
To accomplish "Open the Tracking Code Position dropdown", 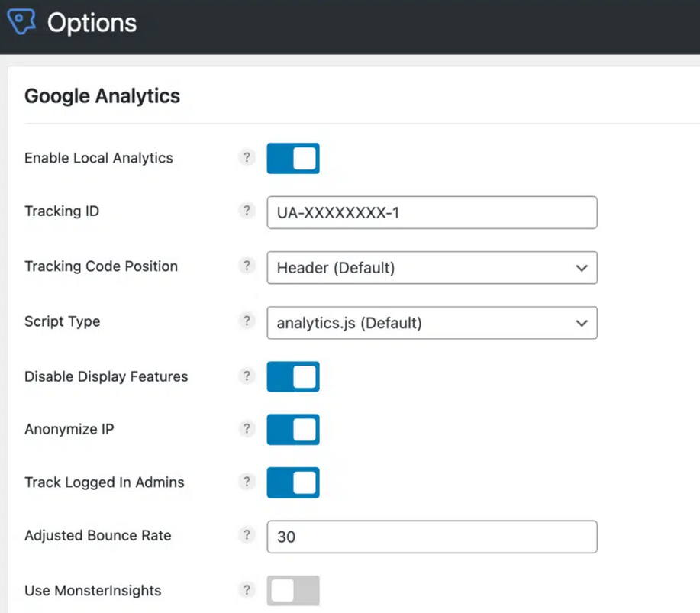I will pyautogui.click(x=431, y=268).
